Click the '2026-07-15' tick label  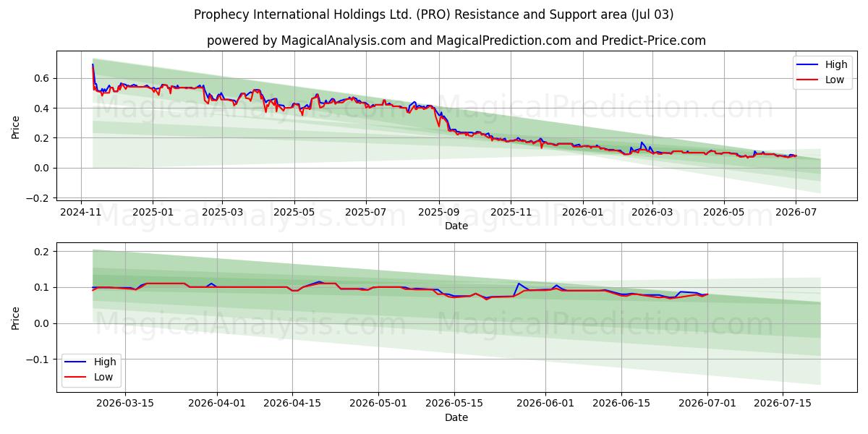782,403
